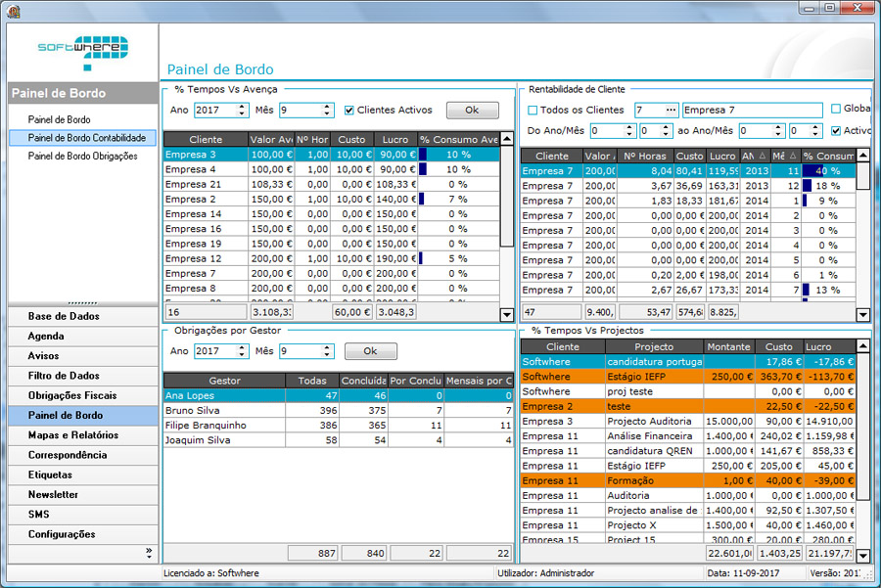
Task: Sort by the Mê column sort arrow
Action: point(793,156)
